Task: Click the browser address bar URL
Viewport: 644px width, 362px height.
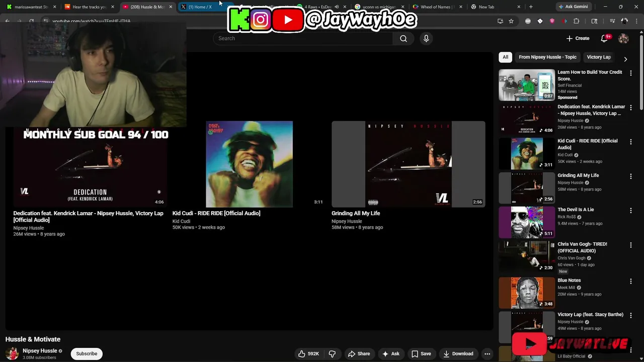Action: [x=91, y=21]
